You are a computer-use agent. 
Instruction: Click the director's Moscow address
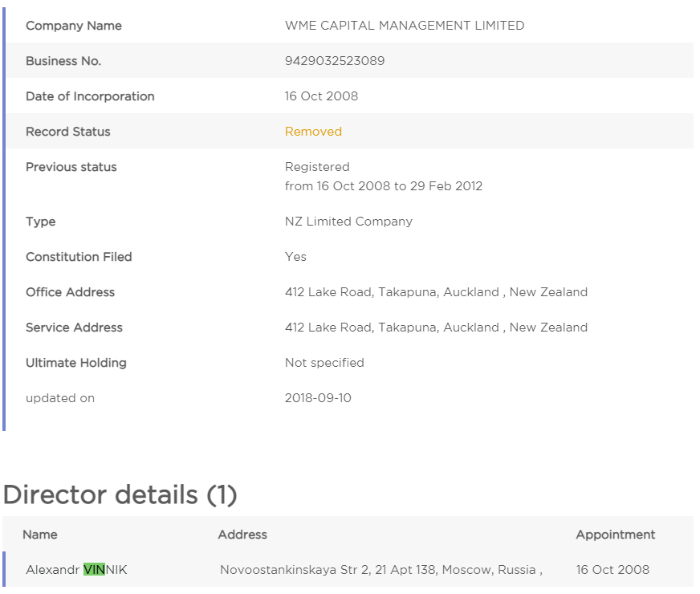[381, 570]
